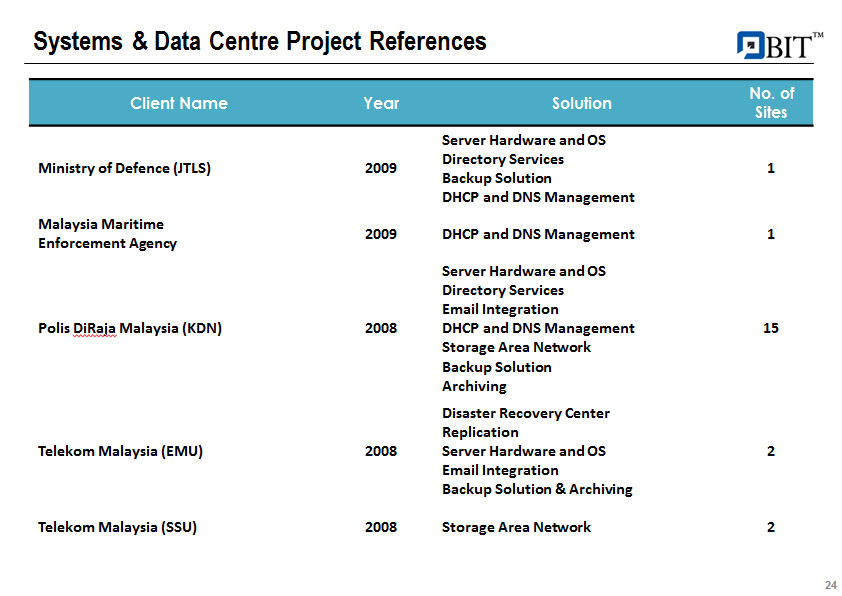The height and width of the screenshot is (596, 842).
Task: Select the Year column header
Action: pyautogui.click(x=381, y=103)
